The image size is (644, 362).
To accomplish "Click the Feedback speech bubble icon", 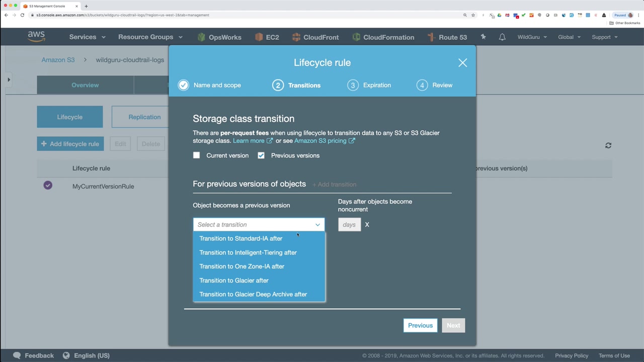I will pyautogui.click(x=17, y=355).
